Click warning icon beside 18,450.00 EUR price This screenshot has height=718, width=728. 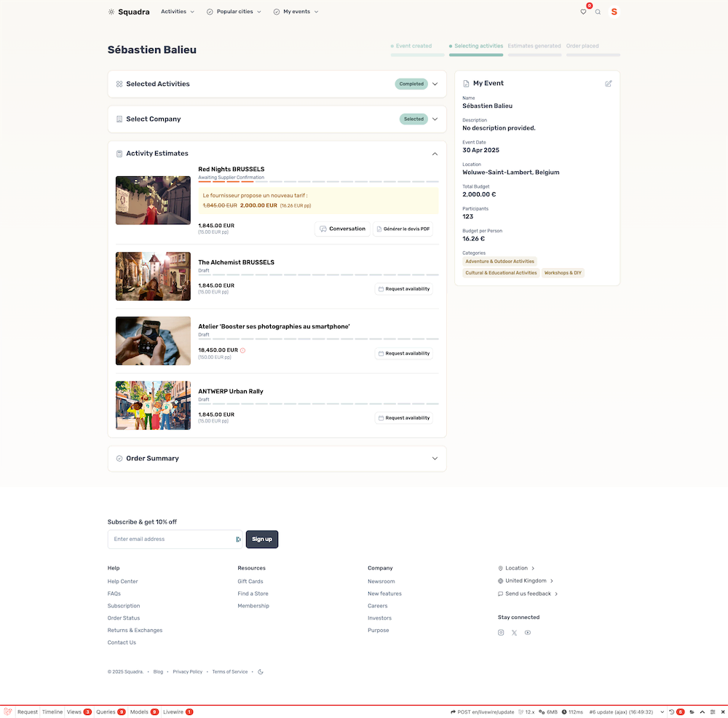tap(242, 350)
